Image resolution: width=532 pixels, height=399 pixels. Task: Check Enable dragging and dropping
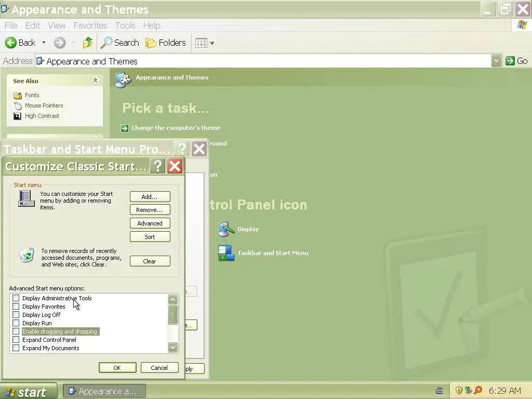(x=16, y=331)
